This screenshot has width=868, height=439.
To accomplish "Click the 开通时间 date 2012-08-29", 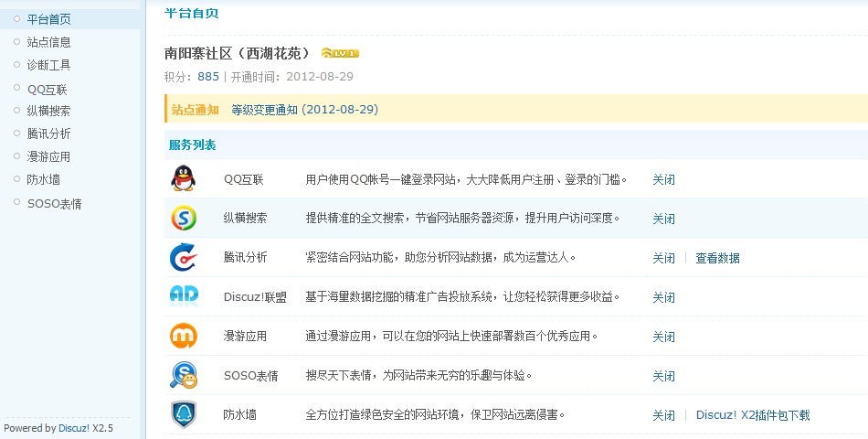I will coord(320,77).
